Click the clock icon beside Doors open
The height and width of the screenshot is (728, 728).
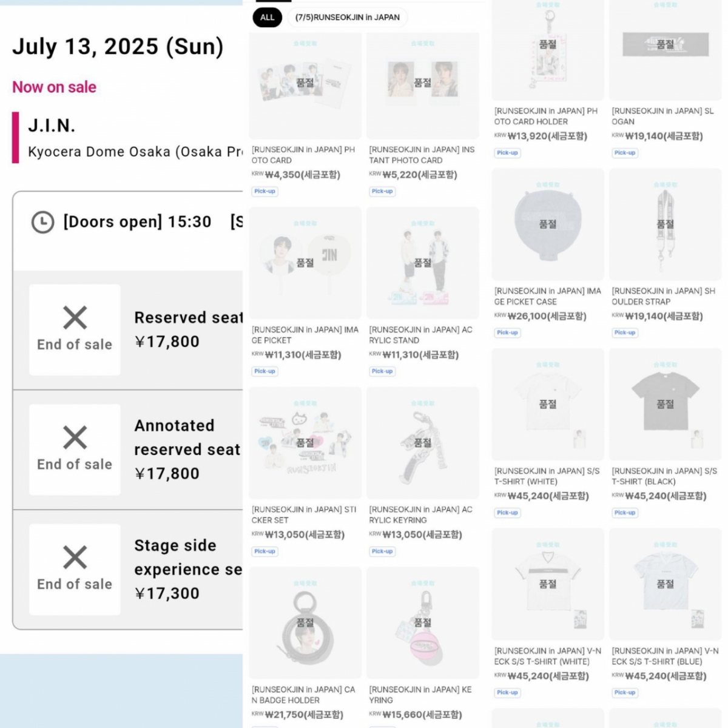tap(42, 222)
